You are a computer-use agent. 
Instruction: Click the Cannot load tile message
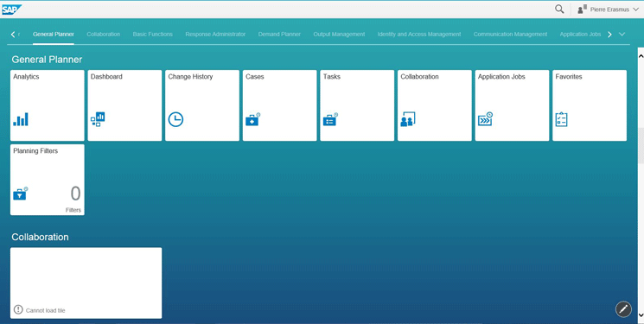pos(45,310)
